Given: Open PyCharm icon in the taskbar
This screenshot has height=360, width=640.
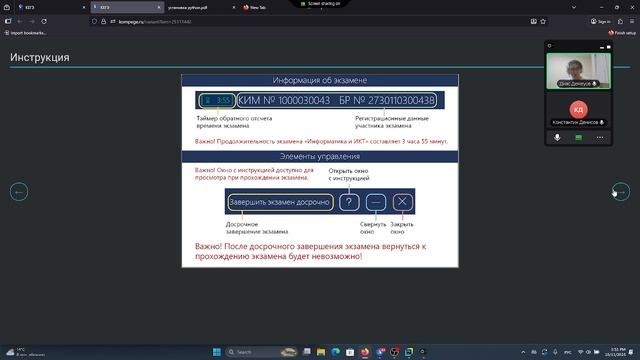Looking at the screenshot, I should coord(409,352).
